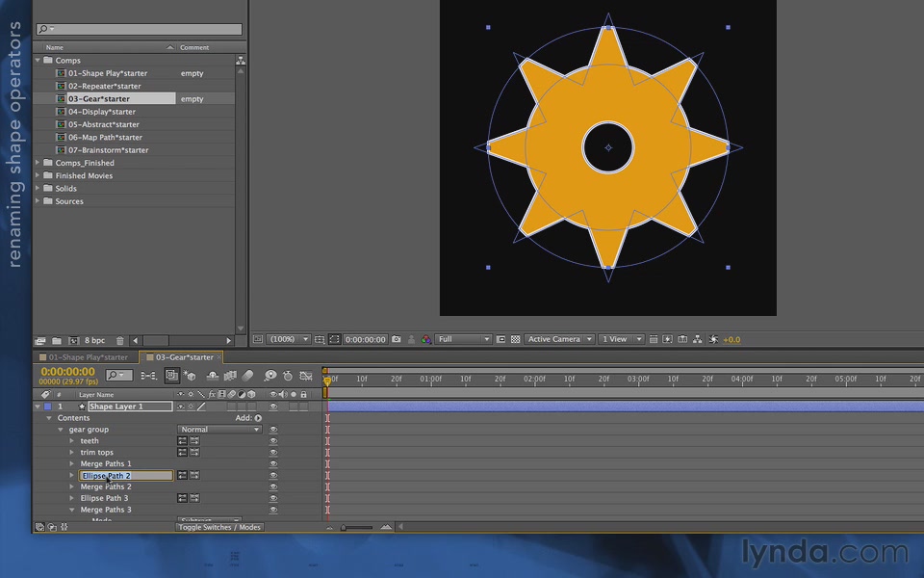Image resolution: width=924 pixels, height=578 pixels.
Task: Toggle visibility eye for Merge Paths 3
Action: click(272, 510)
